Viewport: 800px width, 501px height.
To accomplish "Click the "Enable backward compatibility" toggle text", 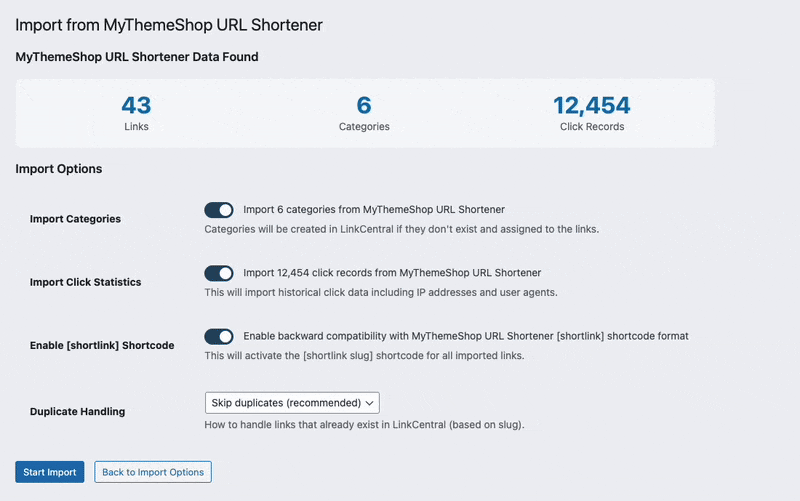I will [466, 336].
